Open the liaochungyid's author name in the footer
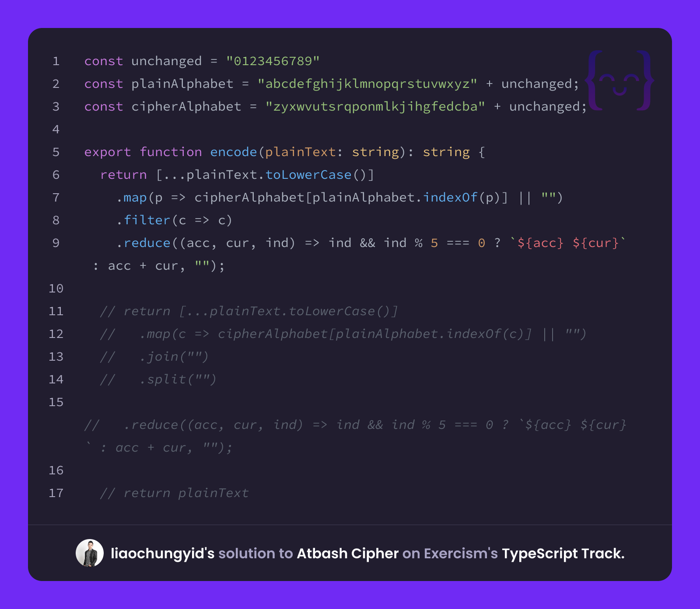Screen dimensions: 700x609 pos(163,553)
